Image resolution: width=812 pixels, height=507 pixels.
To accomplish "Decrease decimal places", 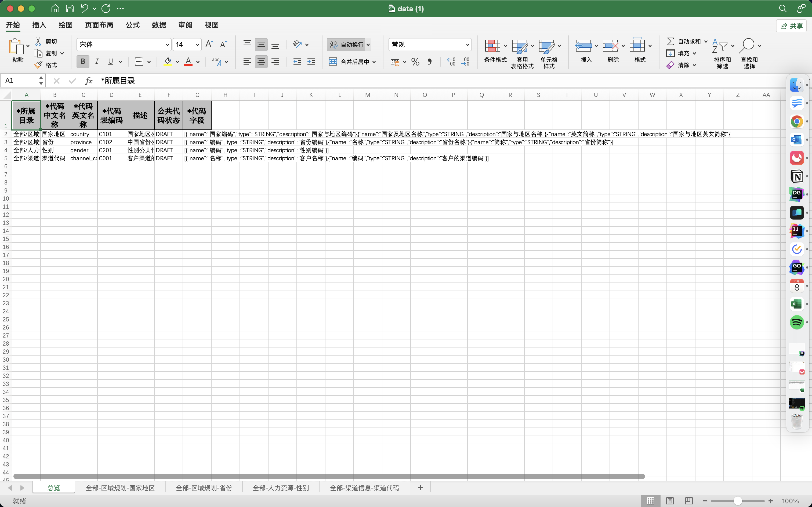I will click(465, 62).
